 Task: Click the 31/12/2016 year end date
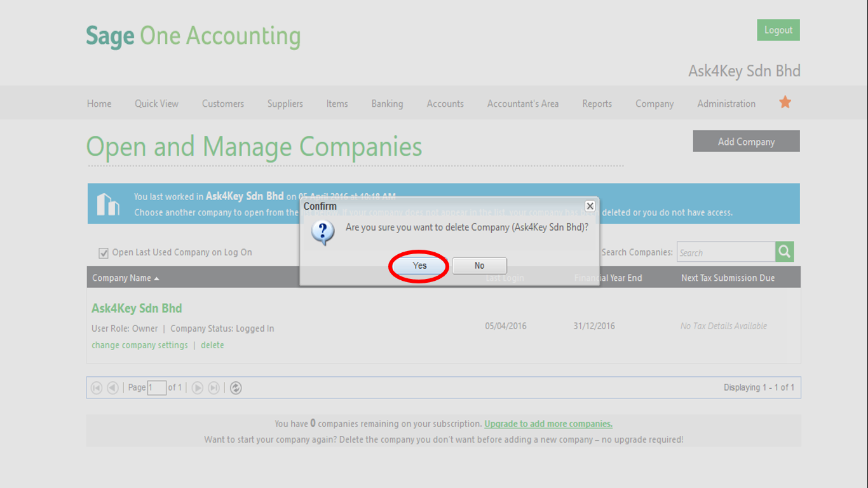coord(594,326)
